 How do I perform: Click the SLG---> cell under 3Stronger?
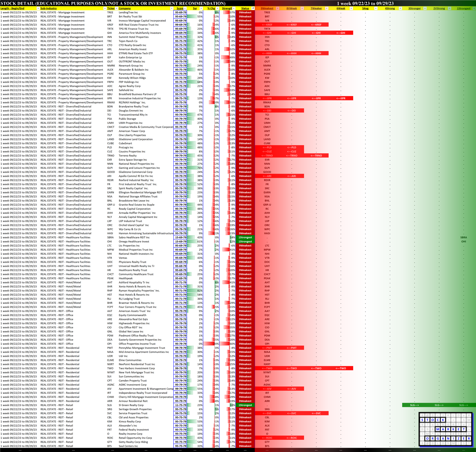pos(414,405)
